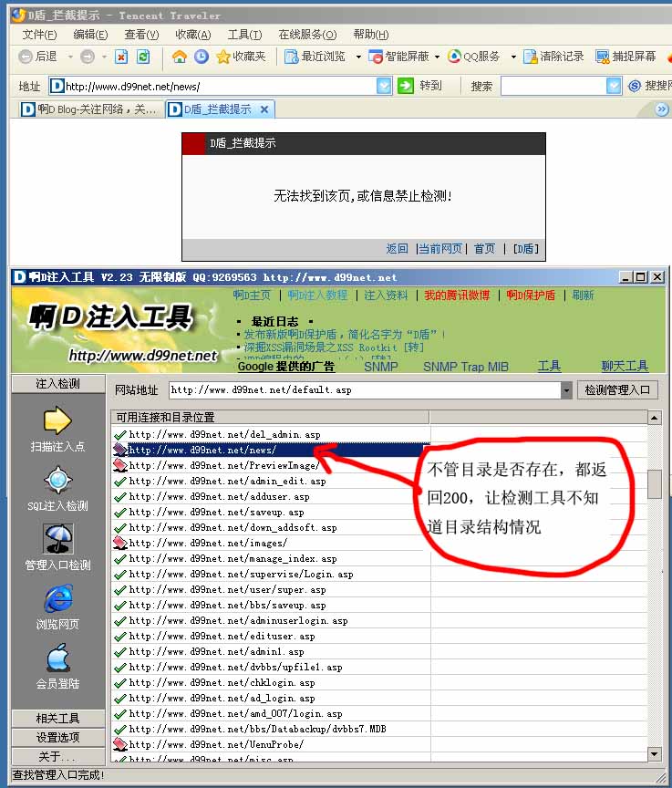Open the 我的腾讯微博 link

(457, 295)
